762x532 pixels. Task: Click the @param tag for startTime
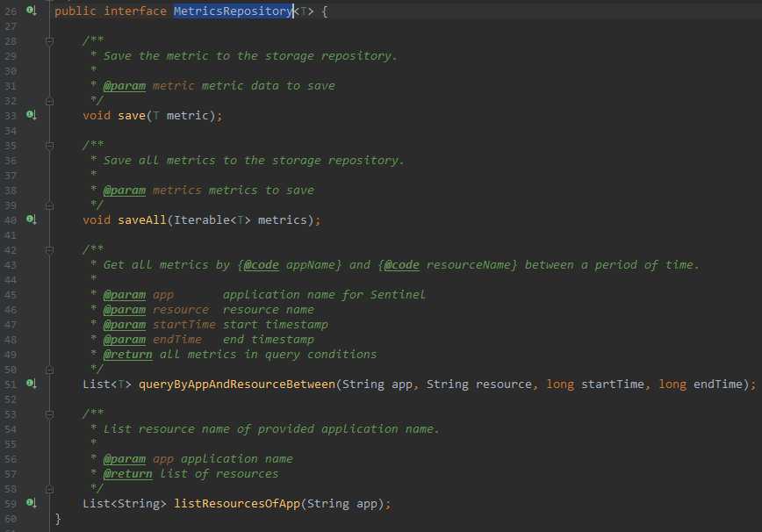pyautogui.click(x=125, y=325)
